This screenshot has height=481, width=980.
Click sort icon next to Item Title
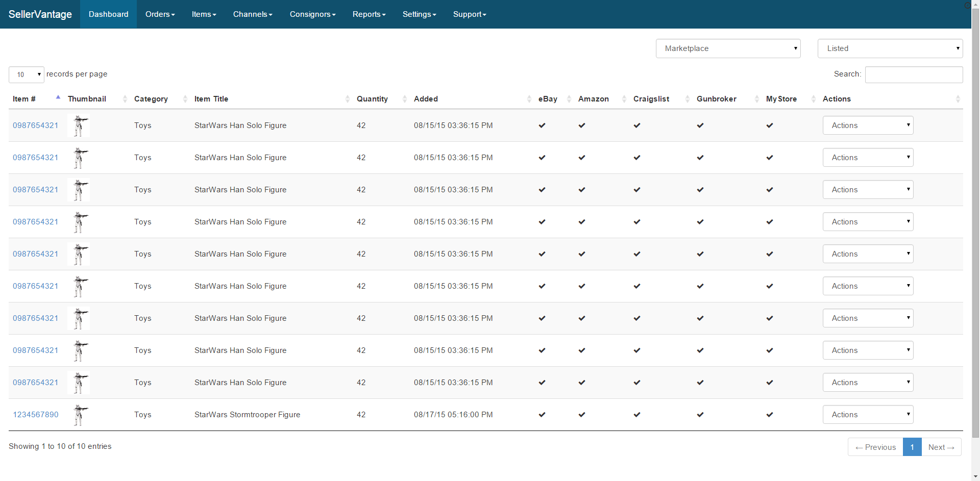pos(348,99)
